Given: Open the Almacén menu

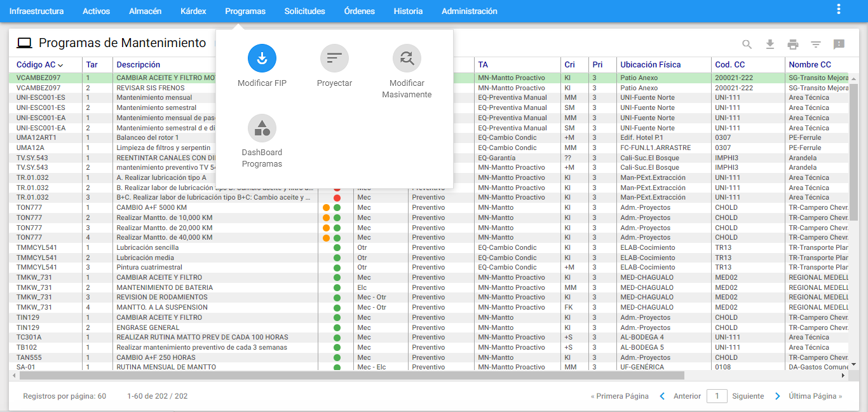Looking at the screenshot, I should (145, 11).
